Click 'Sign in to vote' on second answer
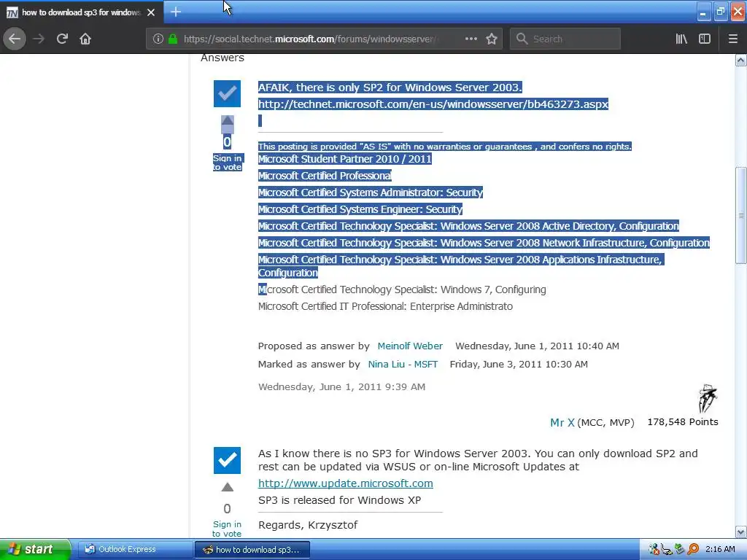The image size is (747, 560). pyautogui.click(x=227, y=529)
